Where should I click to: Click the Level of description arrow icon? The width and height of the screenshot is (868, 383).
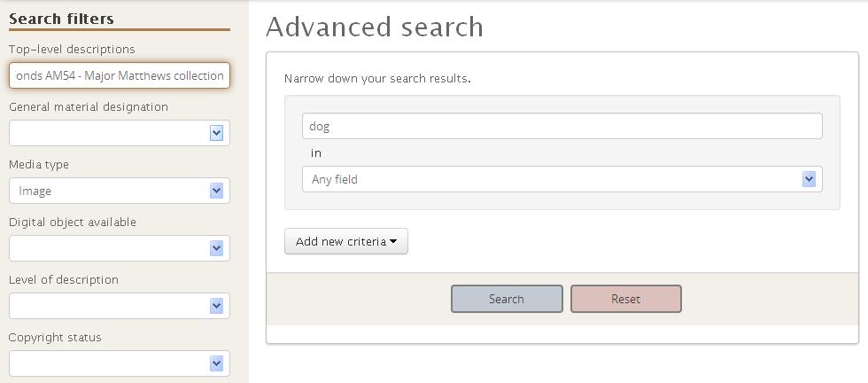[x=216, y=306]
